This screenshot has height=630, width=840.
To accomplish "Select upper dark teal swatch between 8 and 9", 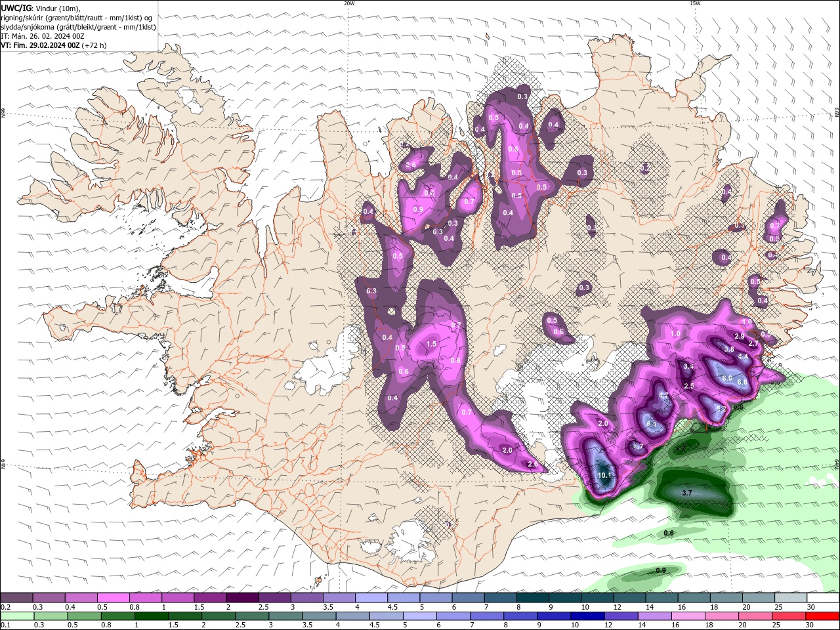I will pyautogui.click(x=533, y=598).
